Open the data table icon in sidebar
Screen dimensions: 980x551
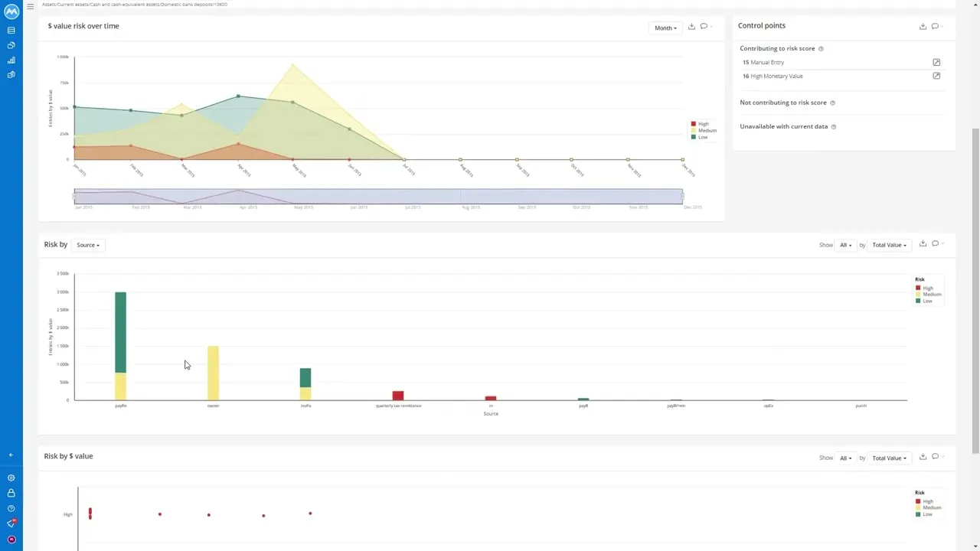(11, 31)
